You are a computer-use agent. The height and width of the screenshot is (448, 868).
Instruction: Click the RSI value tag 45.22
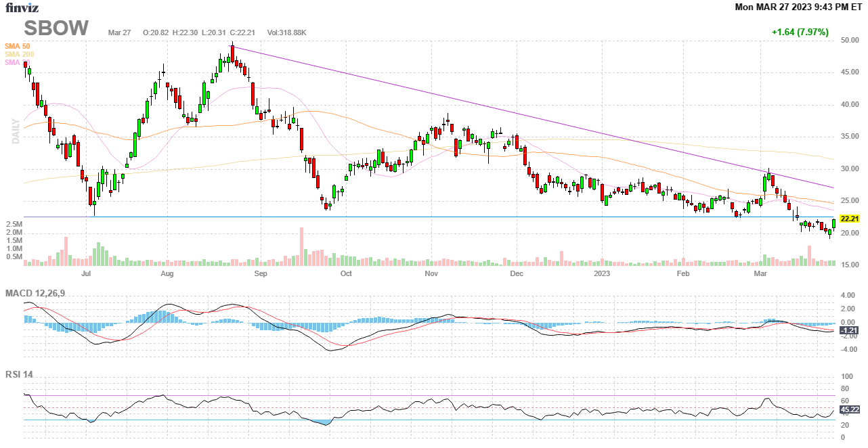coord(849,409)
